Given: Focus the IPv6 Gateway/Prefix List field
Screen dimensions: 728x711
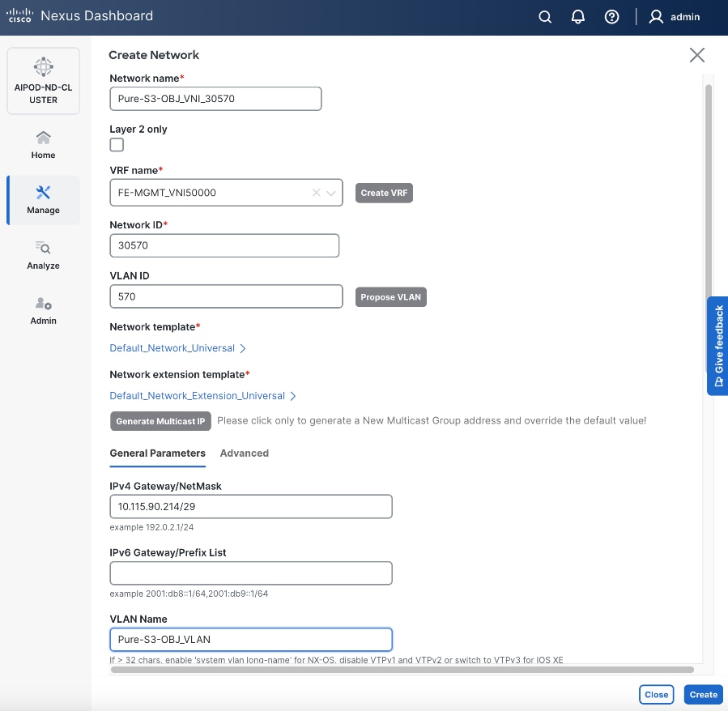Looking at the screenshot, I should pos(250,573).
